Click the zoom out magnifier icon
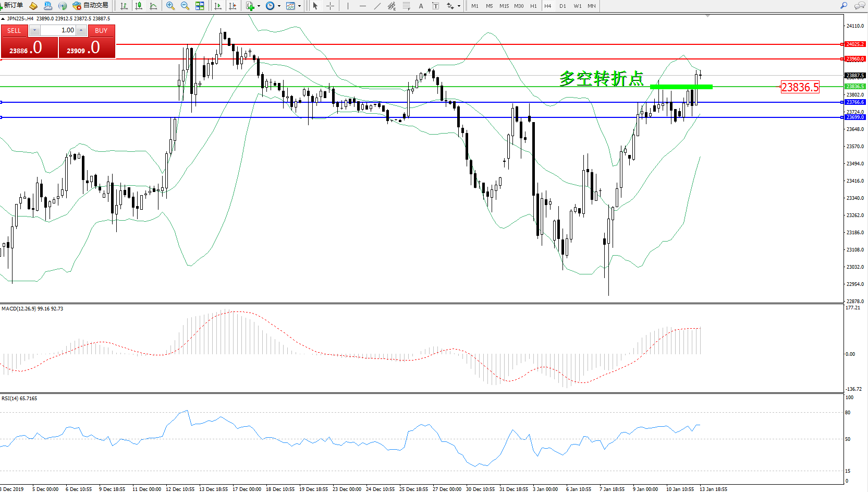 tap(185, 6)
